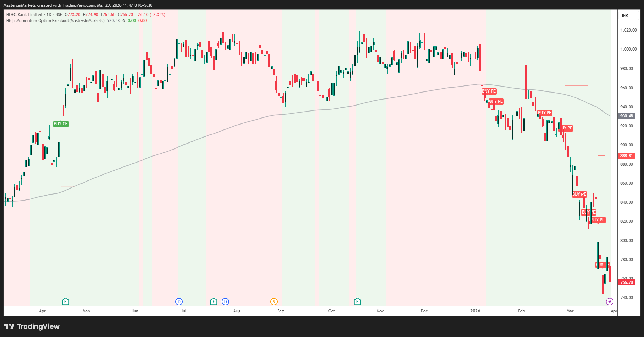Image resolution: width=644 pixels, height=337 pixels.
Task: Select the 756.20 current price label
Action: 626,282
